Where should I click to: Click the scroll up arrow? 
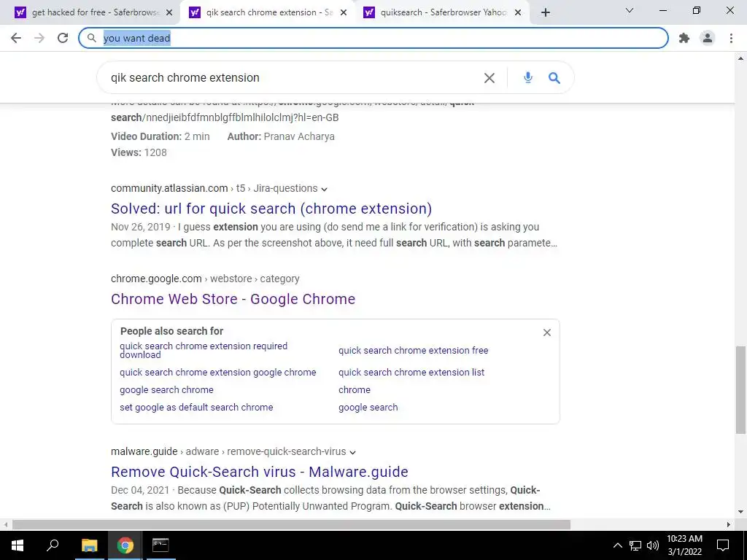click(740, 59)
